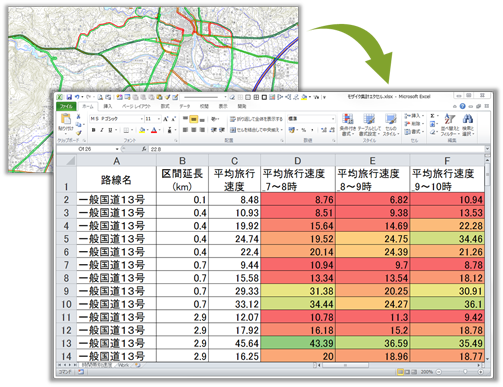
Task: Click the Find and Select binoculars icon
Action: tap(468, 119)
